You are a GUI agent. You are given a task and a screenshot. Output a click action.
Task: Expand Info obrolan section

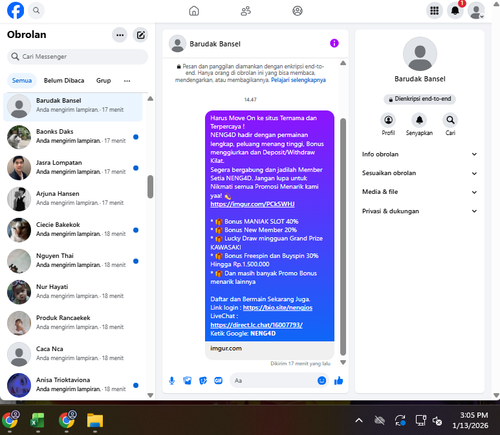419,154
